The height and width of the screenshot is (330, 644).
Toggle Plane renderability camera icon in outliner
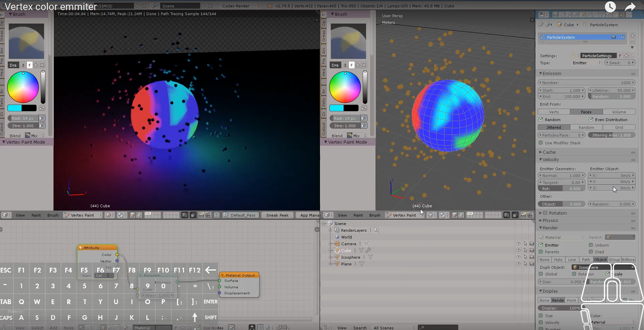point(532,264)
